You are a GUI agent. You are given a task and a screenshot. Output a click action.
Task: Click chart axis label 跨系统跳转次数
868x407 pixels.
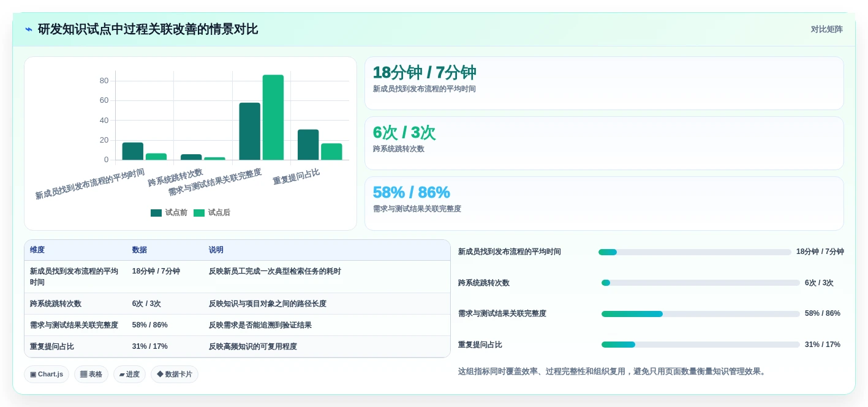(x=175, y=177)
